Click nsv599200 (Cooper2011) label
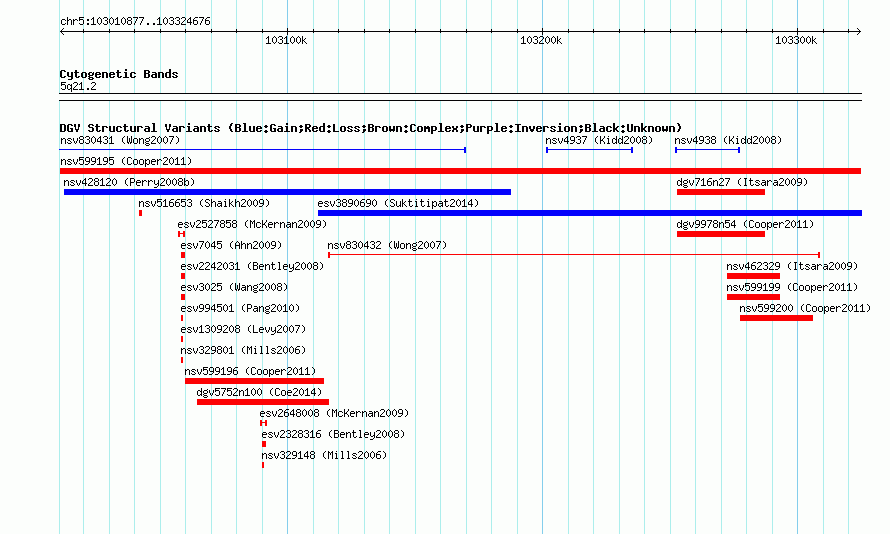The width and height of the screenshot is (890, 534). (805, 308)
